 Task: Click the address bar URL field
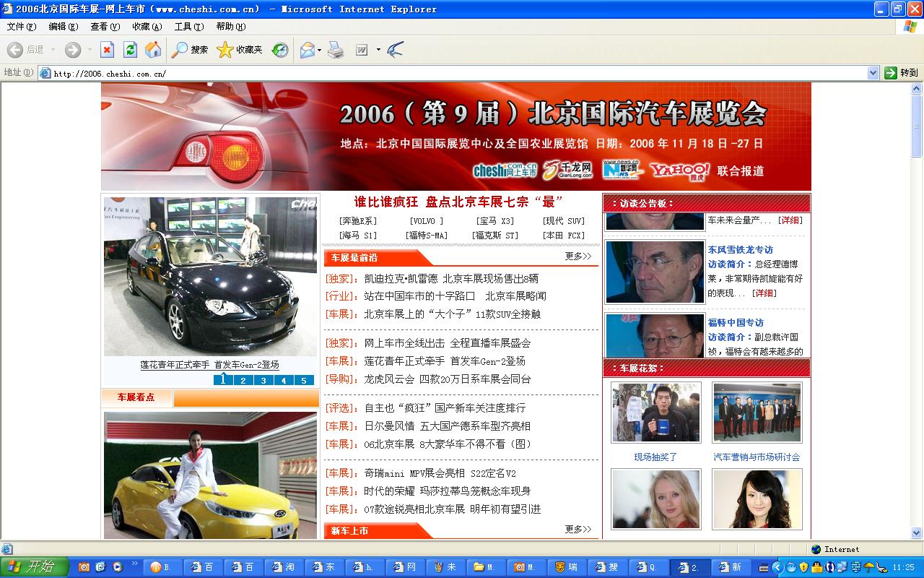pyautogui.click(x=458, y=73)
